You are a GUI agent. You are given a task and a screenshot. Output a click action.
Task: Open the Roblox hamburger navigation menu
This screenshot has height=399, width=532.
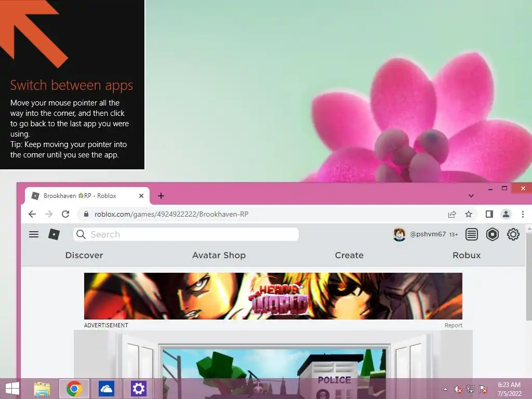click(x=34, y=234)
